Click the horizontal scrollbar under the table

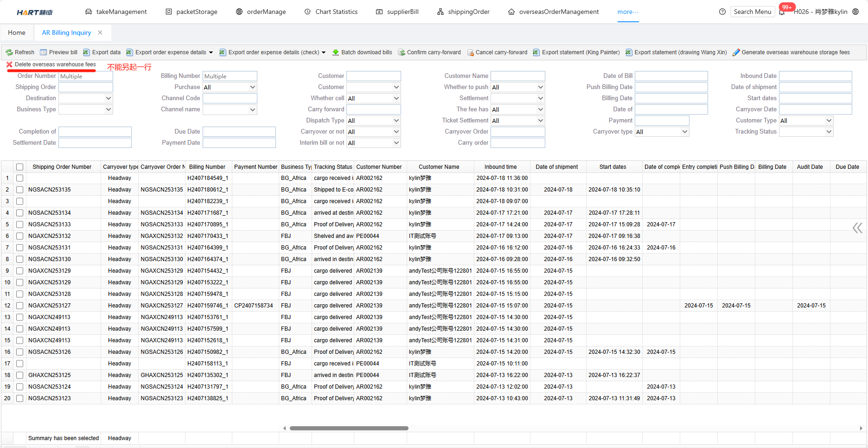point(349,428)
